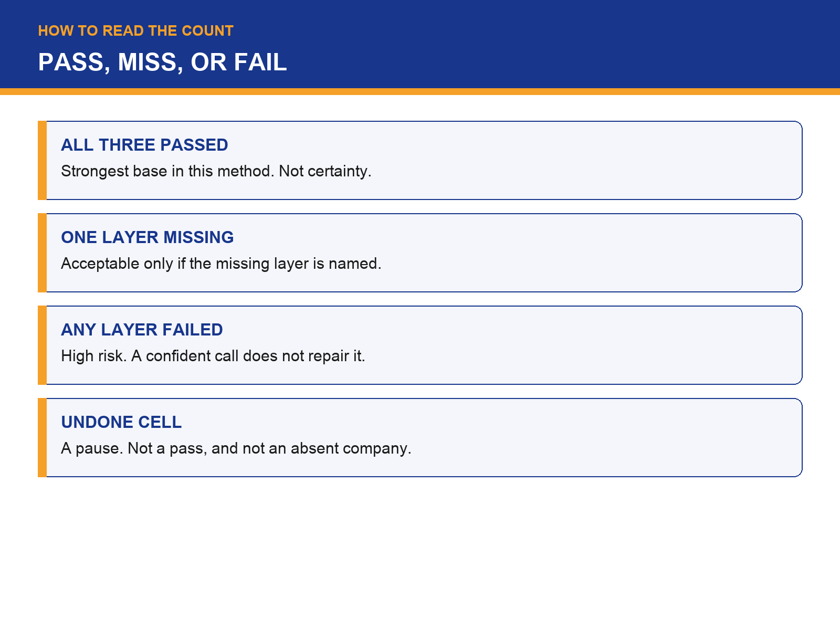Click orange accent bar of ALL THREE PASSED card
840x630 pixels.
42,160
